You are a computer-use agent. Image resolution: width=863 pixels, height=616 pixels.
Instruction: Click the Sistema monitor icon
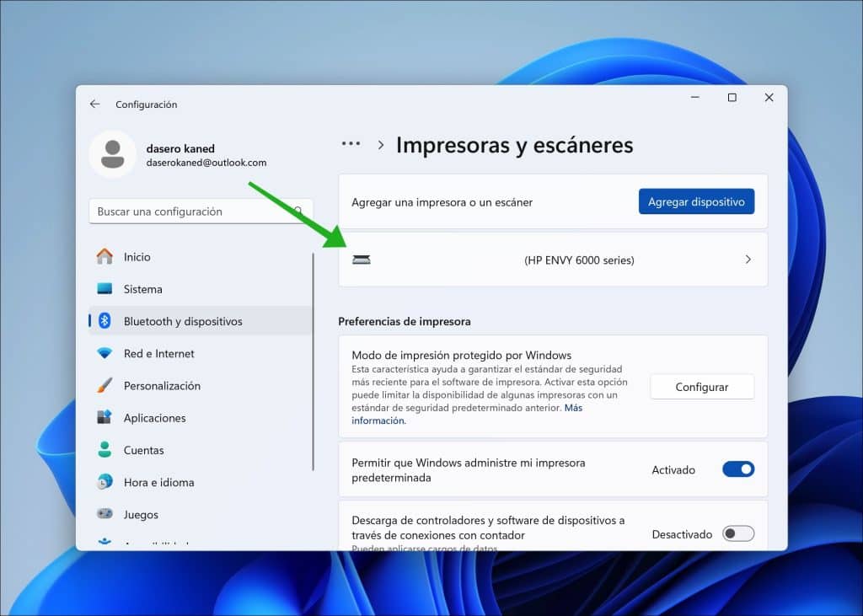(x=105, y=288)
